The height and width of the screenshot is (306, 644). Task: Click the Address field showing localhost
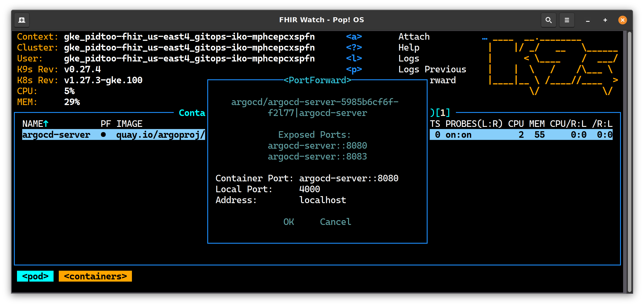(x=322, y=200)
